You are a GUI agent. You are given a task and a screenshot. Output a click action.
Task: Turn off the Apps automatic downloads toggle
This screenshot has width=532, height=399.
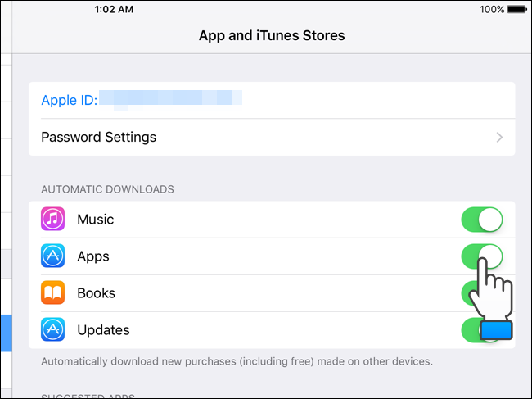tap(482, 256)
